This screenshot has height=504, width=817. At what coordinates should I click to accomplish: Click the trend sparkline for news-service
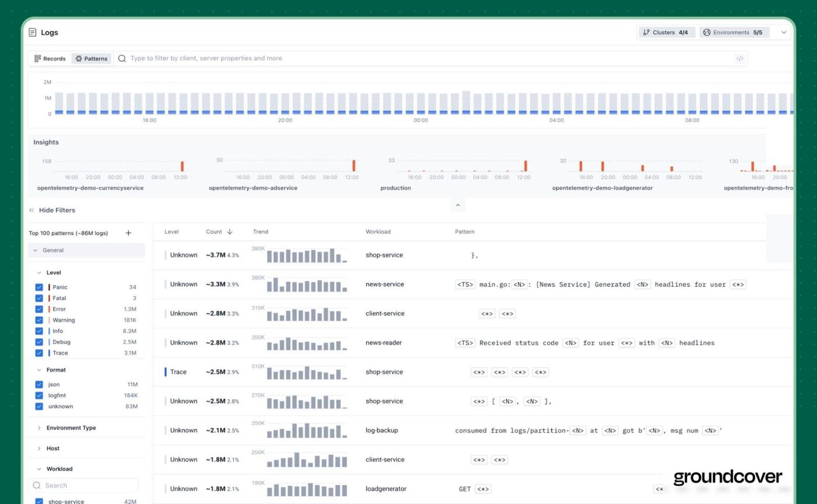pos(307,285)
